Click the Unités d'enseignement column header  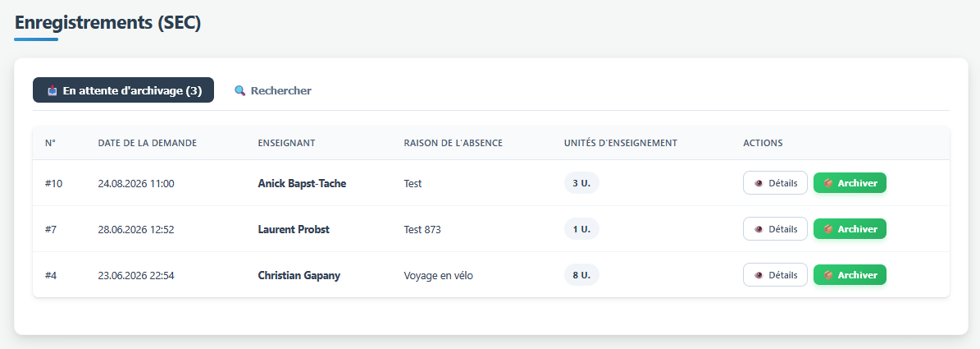[620, 143]
